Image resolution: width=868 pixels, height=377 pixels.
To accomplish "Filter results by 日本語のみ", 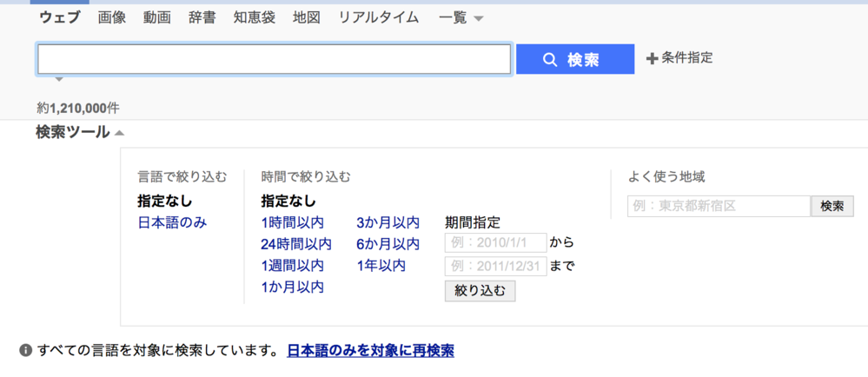I will tap(172, 222).
